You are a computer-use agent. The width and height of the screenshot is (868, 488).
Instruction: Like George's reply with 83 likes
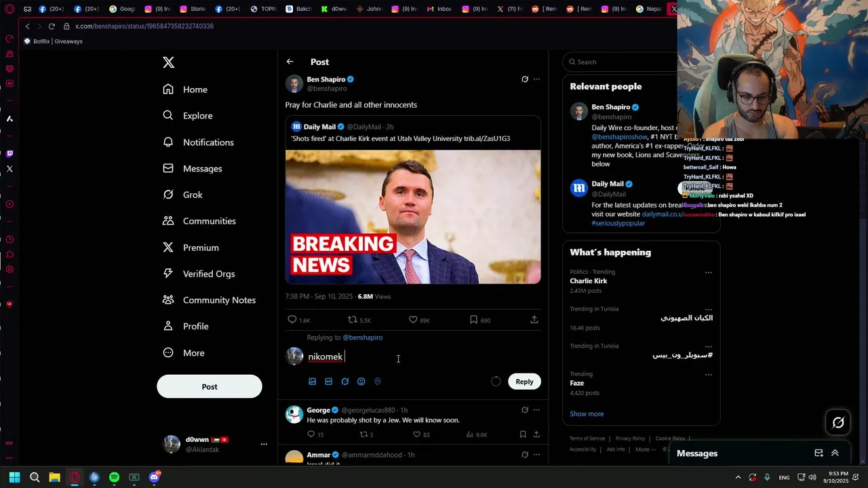point(421,434)
